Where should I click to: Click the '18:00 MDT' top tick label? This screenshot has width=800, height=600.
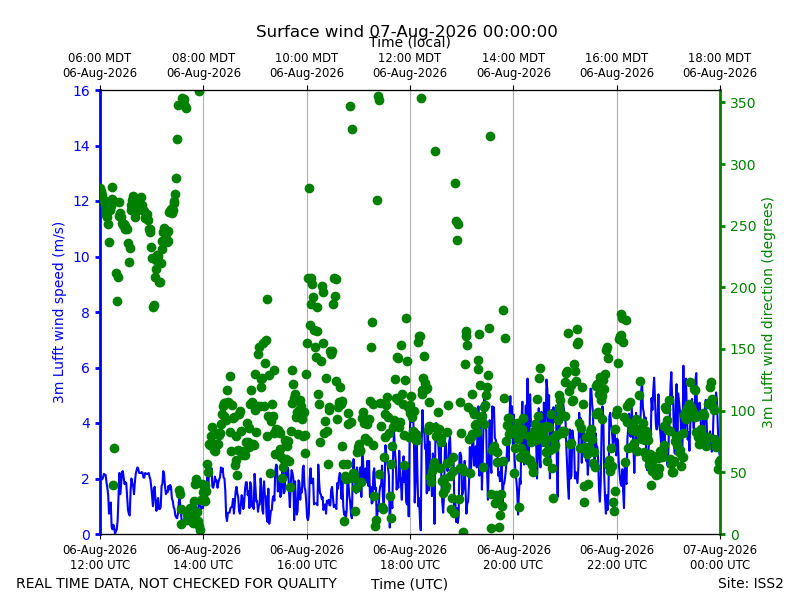click(x=719, y=58)
